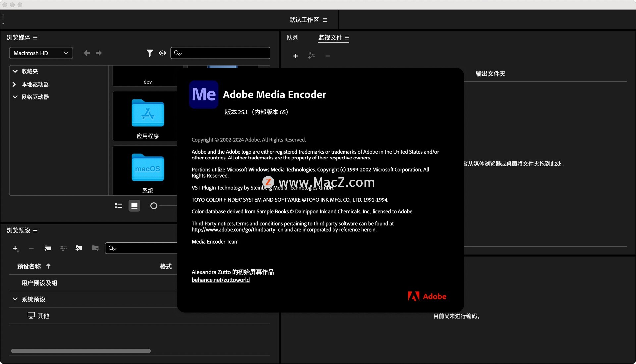Click the 浏览媒体 panel title
636x364 pixels.
click(19, 38)
